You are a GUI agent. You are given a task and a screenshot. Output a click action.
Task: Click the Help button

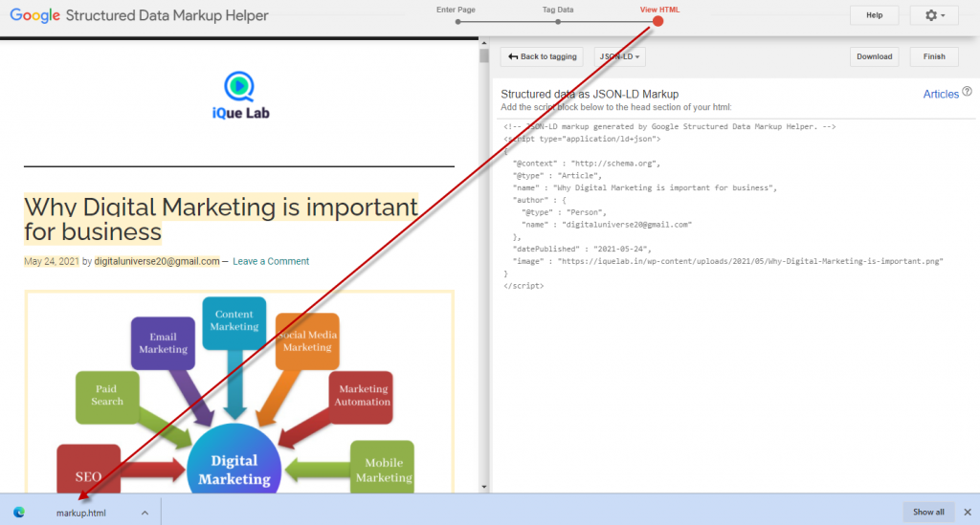coord(874,15)
